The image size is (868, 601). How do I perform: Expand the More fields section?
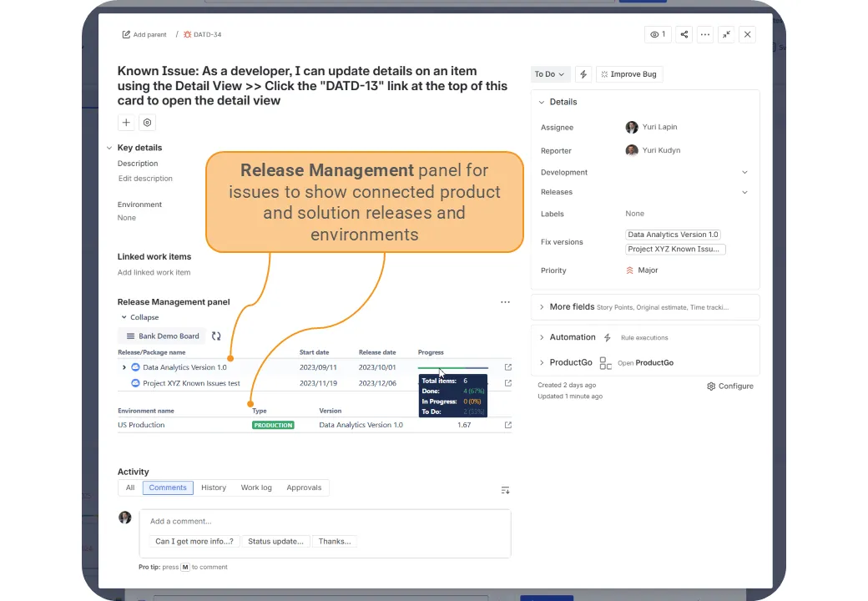coord(572,307)
